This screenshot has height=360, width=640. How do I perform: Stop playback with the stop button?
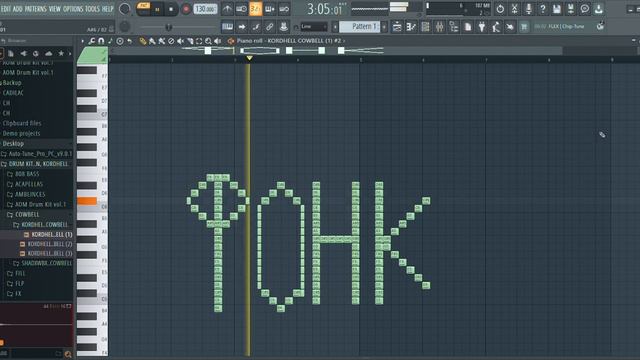pos(171,9)
